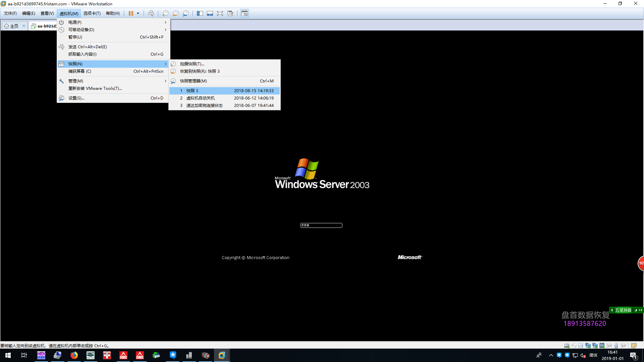Choose 发送 Ctrl+Alt+Del(E) menu entry
The image size is (644, 362).
coord(113,47)
